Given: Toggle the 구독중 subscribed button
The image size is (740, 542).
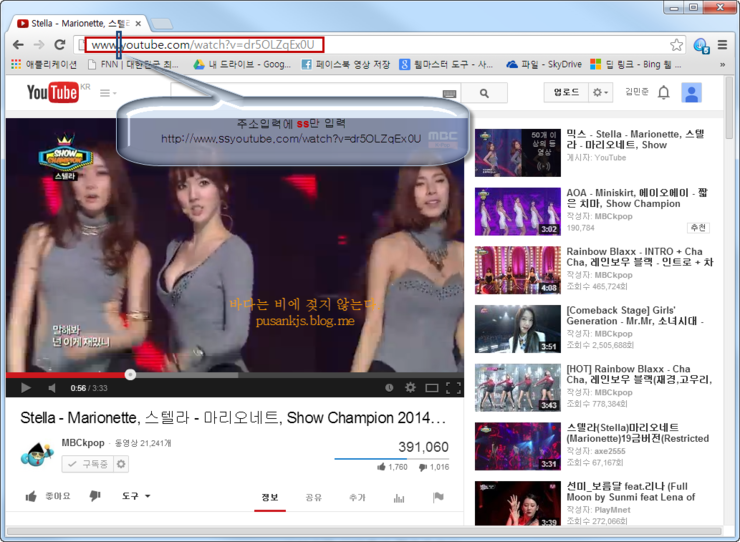Looking at the screenshot, I should click(x=87, y=464).
